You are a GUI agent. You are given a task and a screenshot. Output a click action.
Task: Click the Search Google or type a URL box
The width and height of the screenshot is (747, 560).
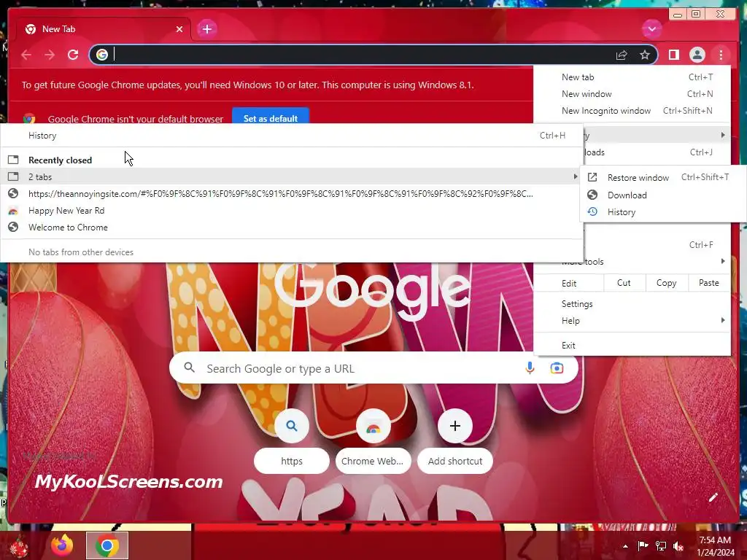373,368
